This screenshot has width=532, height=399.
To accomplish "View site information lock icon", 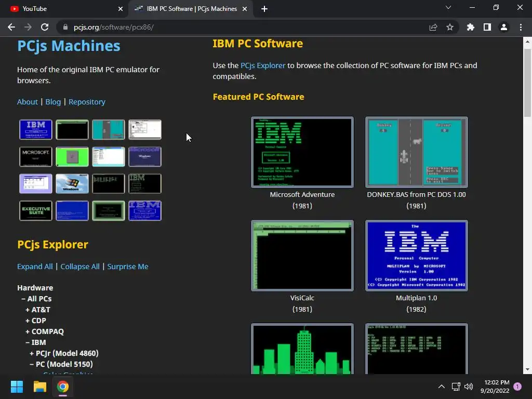I will [65, 27].
